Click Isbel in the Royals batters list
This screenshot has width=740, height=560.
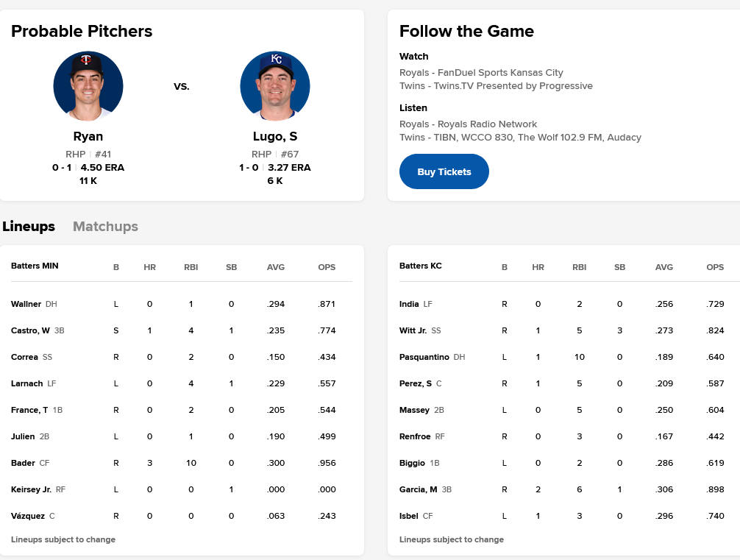[x=408, y=516]
